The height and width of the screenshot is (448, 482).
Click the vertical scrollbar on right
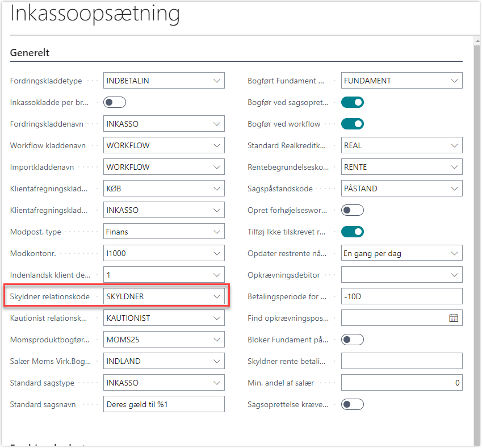pos(477,227)
